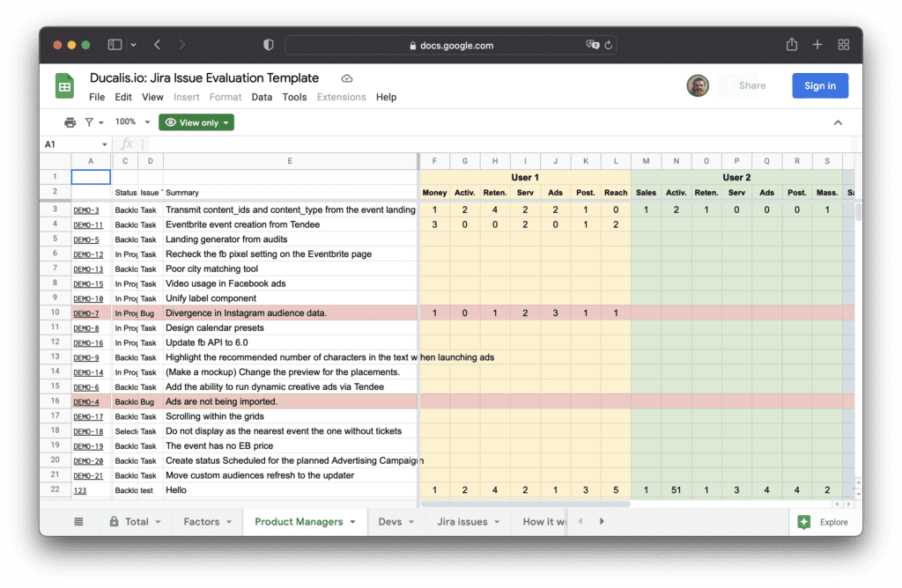Open the zoom level dropdown
902x588 pixels.
coord(129,121)
